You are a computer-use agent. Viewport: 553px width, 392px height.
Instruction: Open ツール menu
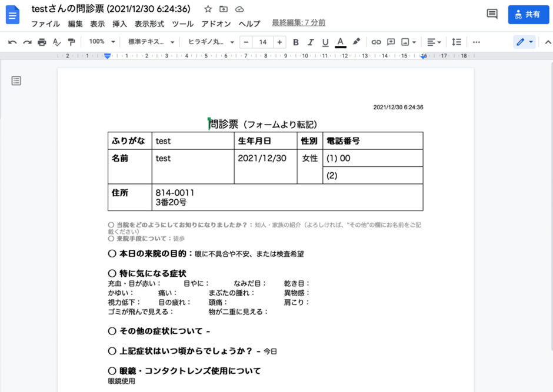(183, 24)
